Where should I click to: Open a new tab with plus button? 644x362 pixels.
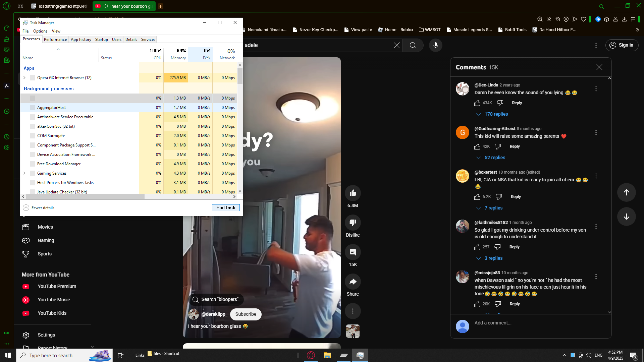click(160, 6)
